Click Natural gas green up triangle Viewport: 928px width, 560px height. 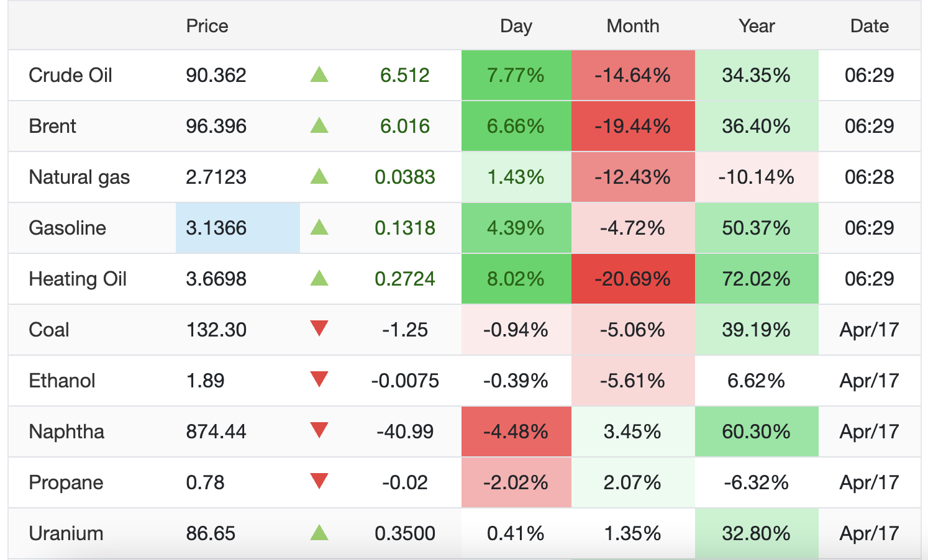pyautogui.click(x=319, y=177)
